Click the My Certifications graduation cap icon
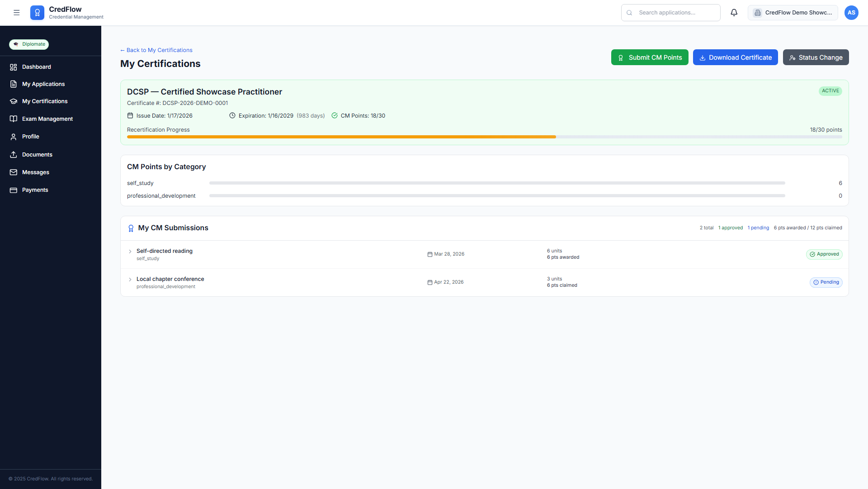The image size is (868, 489). click(14, 101)
